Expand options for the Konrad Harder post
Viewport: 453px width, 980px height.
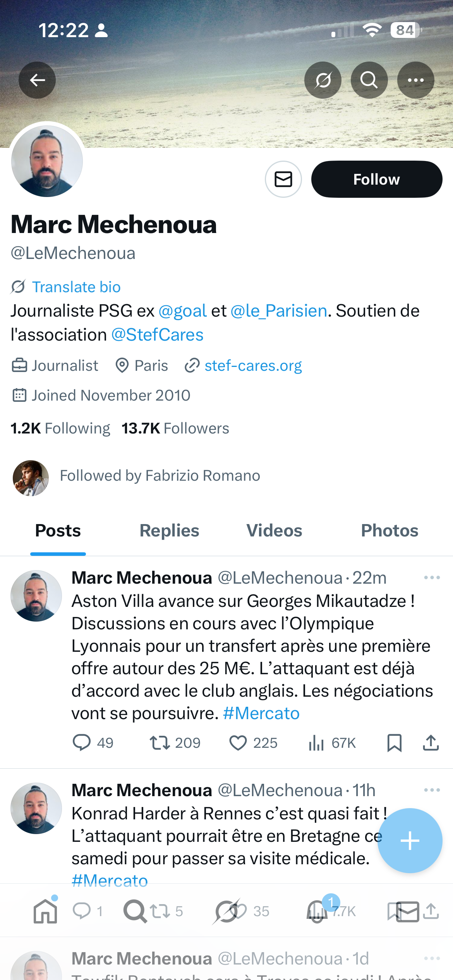(x=432, y=790)
